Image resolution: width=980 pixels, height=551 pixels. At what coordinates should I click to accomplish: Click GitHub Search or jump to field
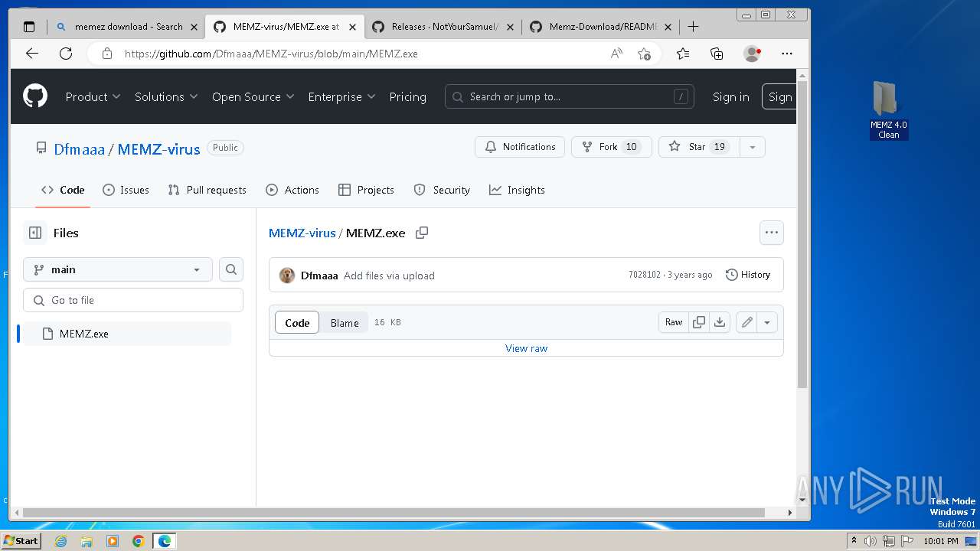coord(569,96)
